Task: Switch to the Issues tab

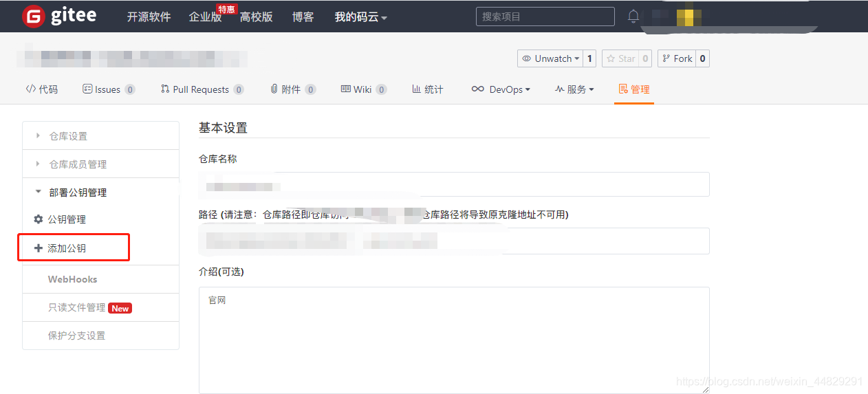Action: tap(109, 89)
